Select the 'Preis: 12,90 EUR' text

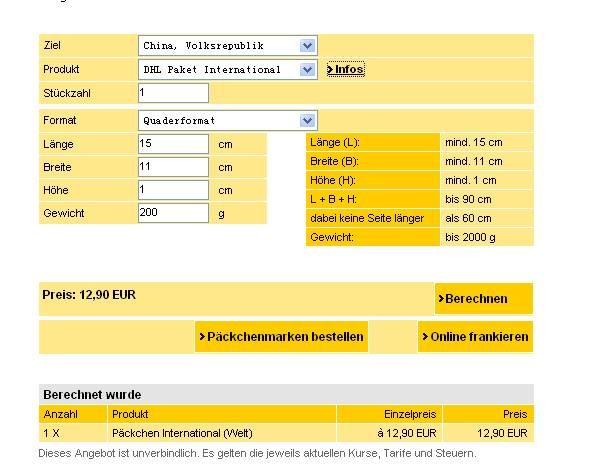(x=89, y=295)
